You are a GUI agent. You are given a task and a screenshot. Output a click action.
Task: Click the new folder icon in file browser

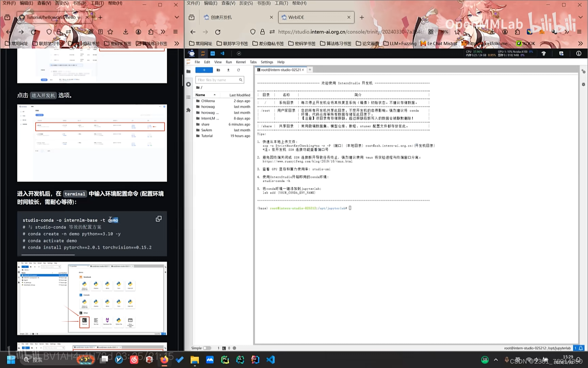218,70
